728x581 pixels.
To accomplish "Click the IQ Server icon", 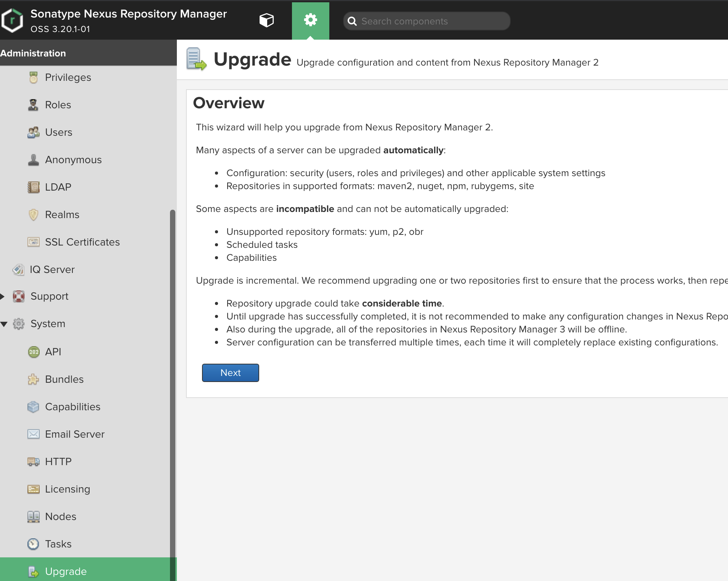I will click(18, 270).
